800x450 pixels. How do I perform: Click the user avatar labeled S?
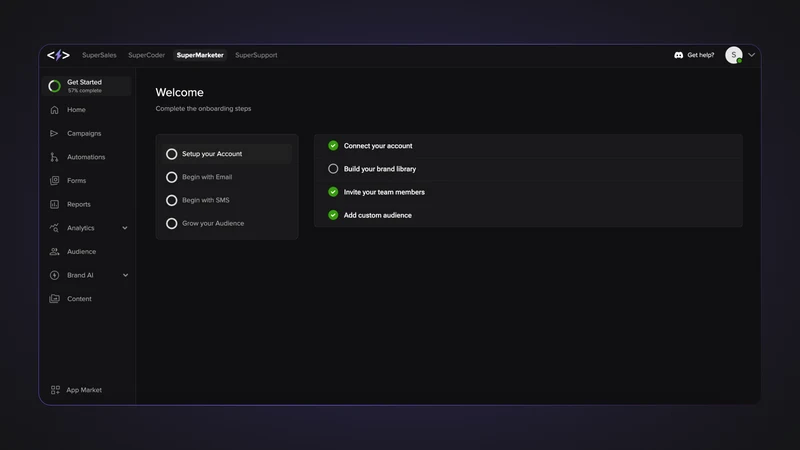pos(734,55)
